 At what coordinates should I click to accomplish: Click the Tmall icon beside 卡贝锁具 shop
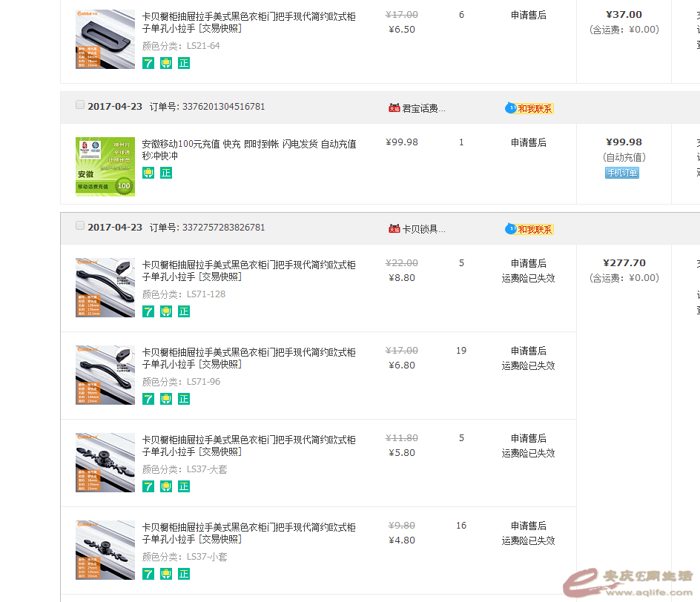[394, 229]
